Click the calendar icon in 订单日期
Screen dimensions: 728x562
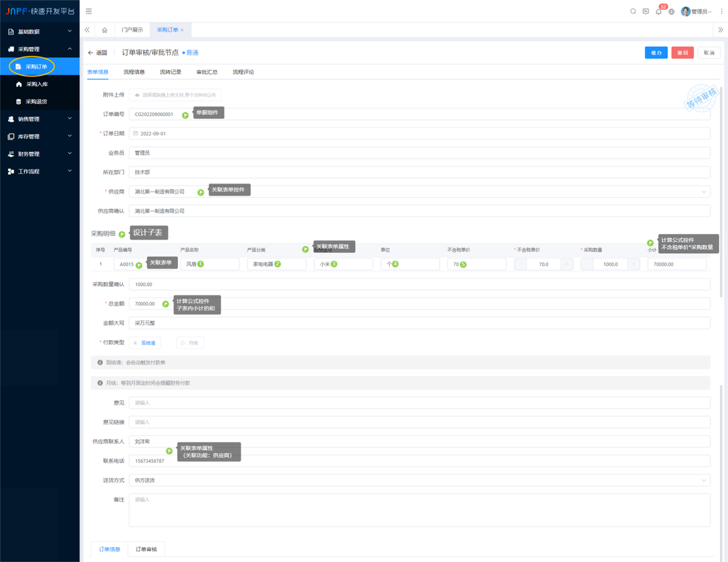pyautogui.click(x=135, y=134)
